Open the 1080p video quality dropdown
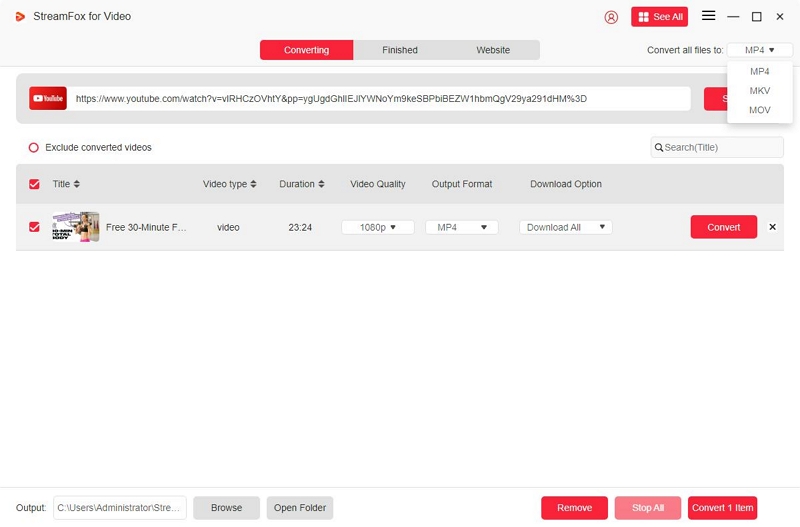Viewport: 800px width, 527px height. click(x=378, y=227)
